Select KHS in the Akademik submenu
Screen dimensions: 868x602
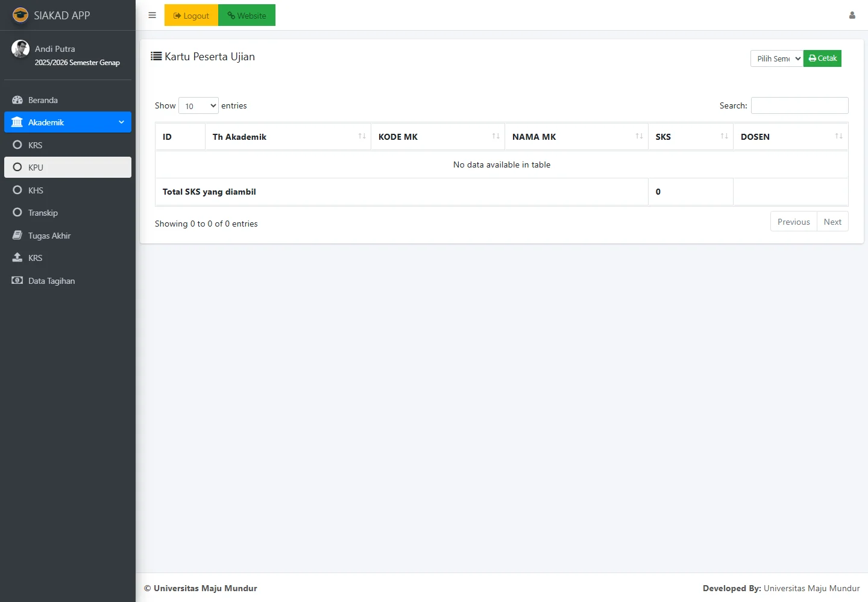coord(36,190)
